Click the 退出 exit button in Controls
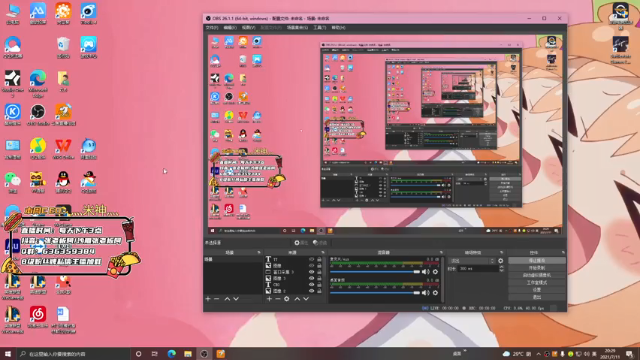This screenshot has width=640, height=360. (x=537, y=297)
